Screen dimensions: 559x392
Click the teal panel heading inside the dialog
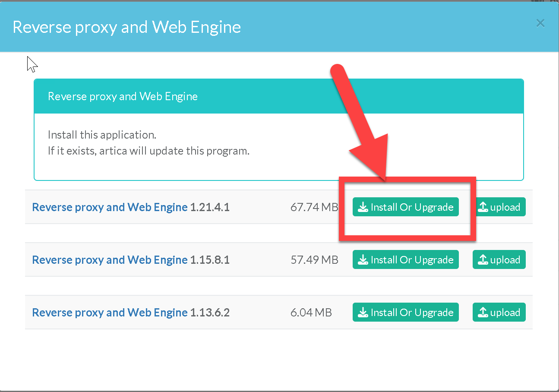(x=123, y=96)
